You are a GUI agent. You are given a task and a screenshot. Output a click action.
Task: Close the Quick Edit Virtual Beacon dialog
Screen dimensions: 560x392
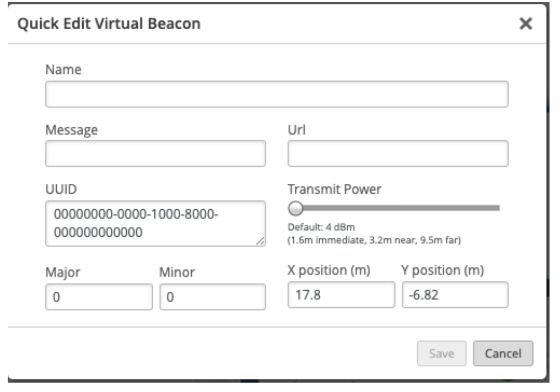coord(526,24)
